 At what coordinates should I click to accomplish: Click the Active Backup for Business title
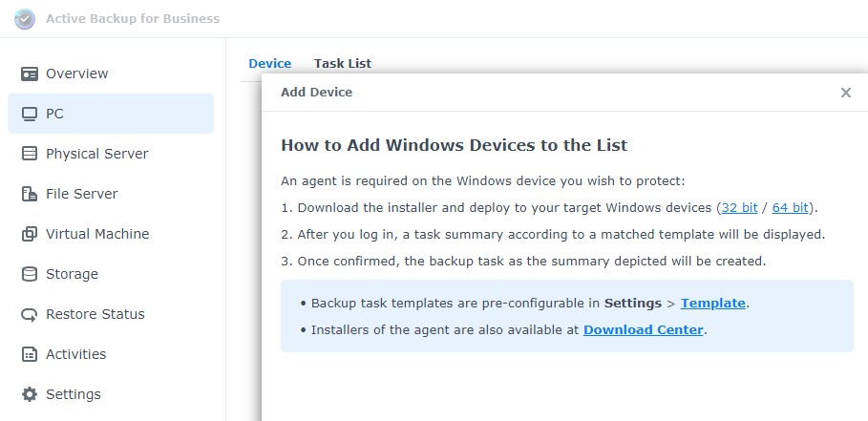(x=133, y=19)
